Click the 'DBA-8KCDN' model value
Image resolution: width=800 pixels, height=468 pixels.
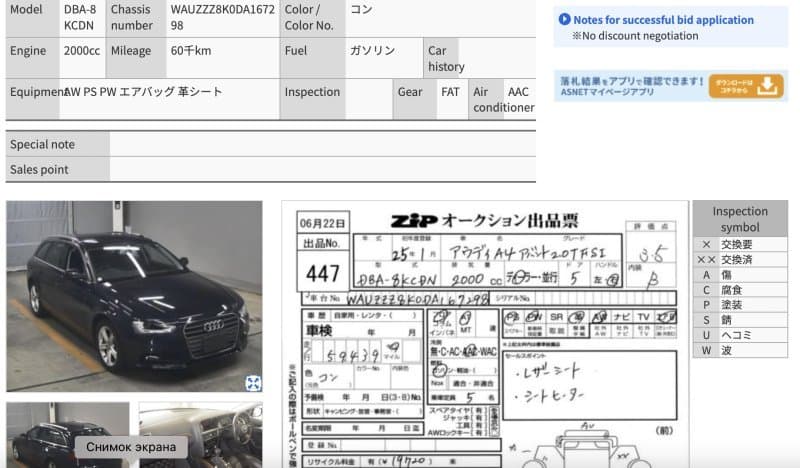pos(80,17)
